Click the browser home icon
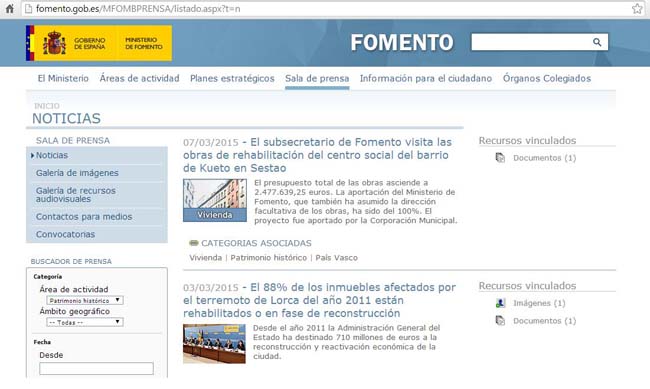 pos(9,9)
